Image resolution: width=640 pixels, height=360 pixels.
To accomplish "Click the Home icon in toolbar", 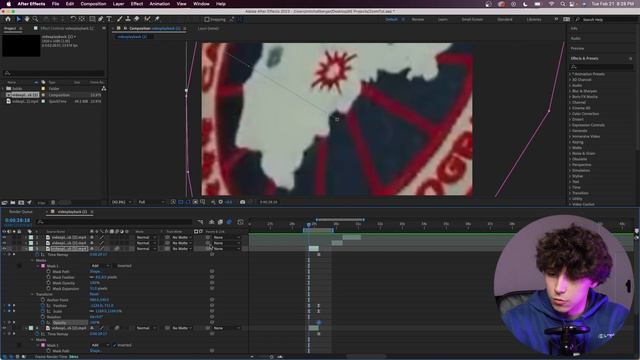I will (8, 19).
